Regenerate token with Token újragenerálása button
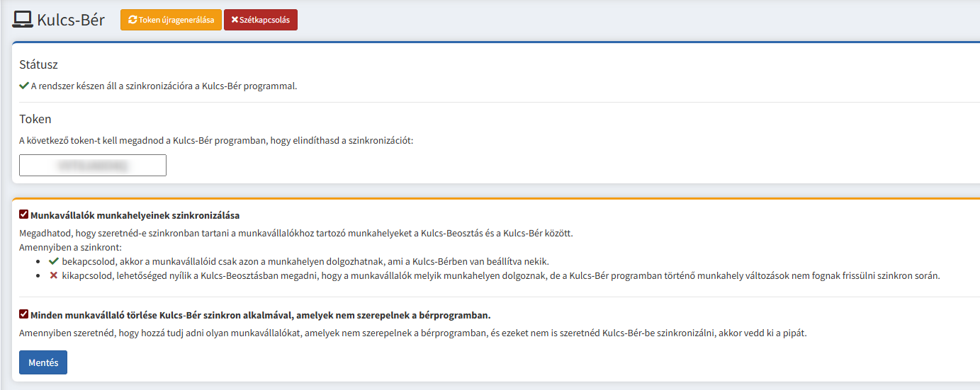This screenshot has height=390, width=980. click(x=171, y=20)
